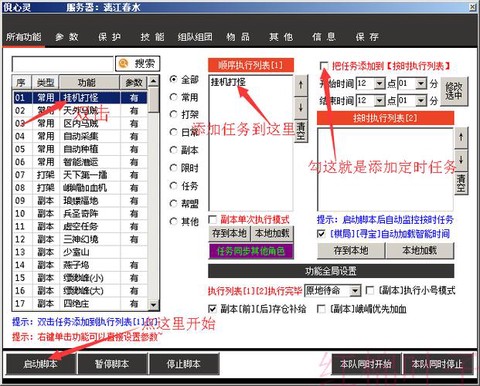Click 本队同时停止 button

click(438, 364)
